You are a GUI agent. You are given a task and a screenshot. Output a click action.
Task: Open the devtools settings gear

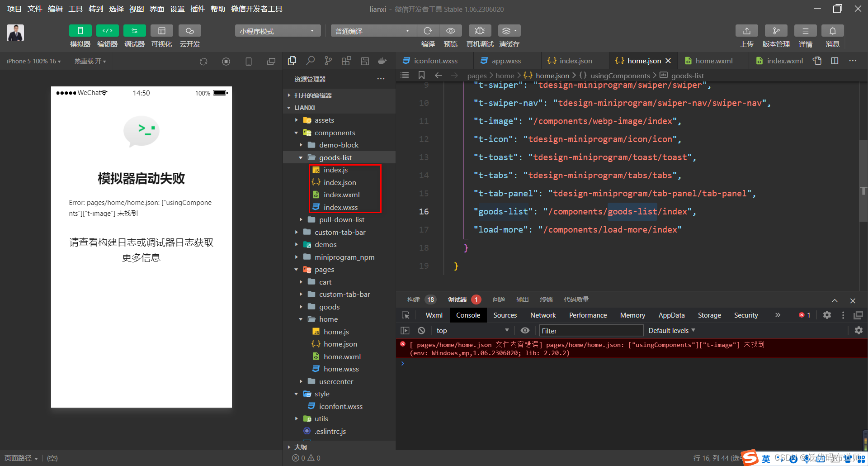point(827,315)
